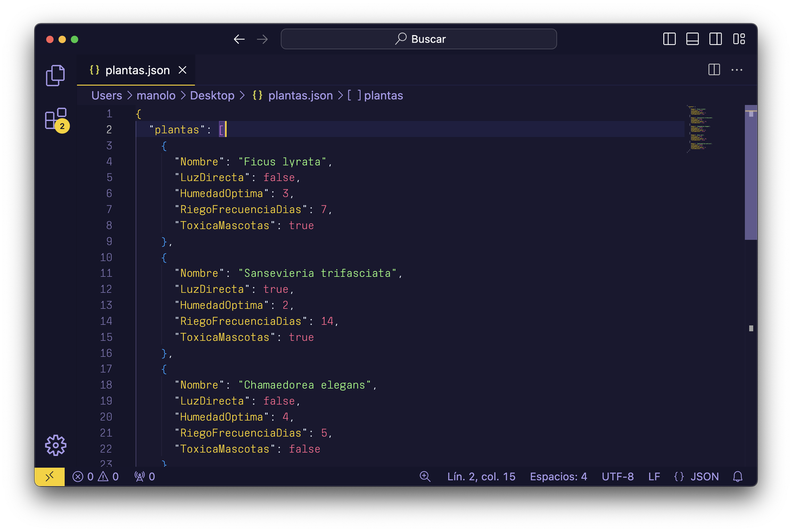
Task: Open the integrated terminal from the status bar
Action: [49, 477]
